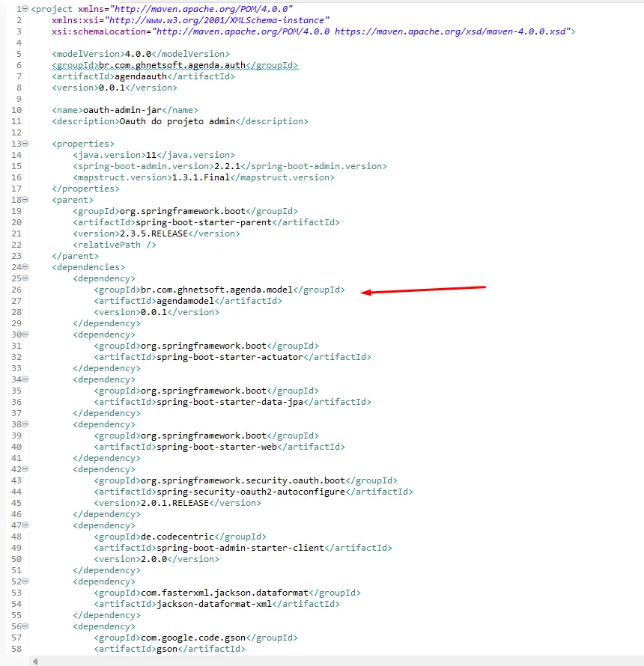Collapse the gson dependency at line 56
644x666 pixels.
coord(26,626)
